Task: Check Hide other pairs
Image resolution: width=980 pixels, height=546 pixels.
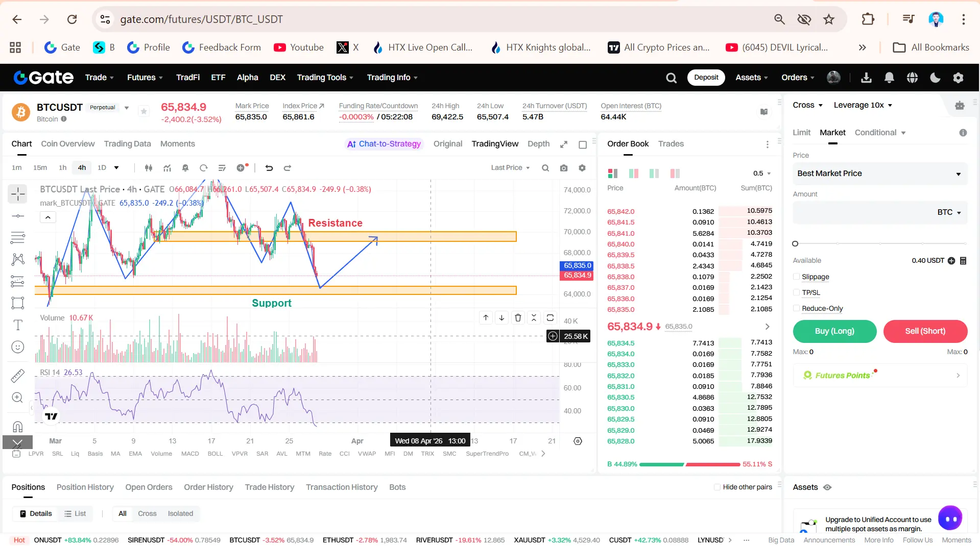Action: (717, 487)
